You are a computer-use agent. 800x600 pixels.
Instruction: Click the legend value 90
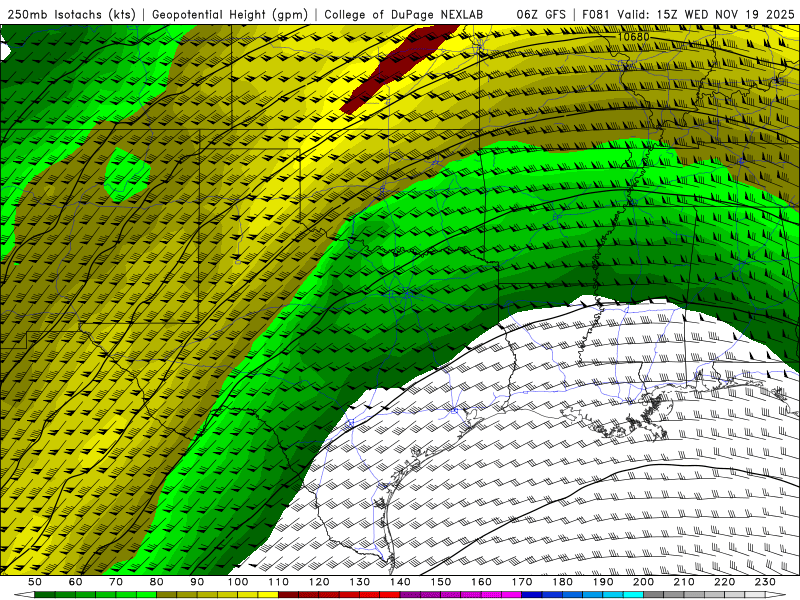tap(197, 582)
